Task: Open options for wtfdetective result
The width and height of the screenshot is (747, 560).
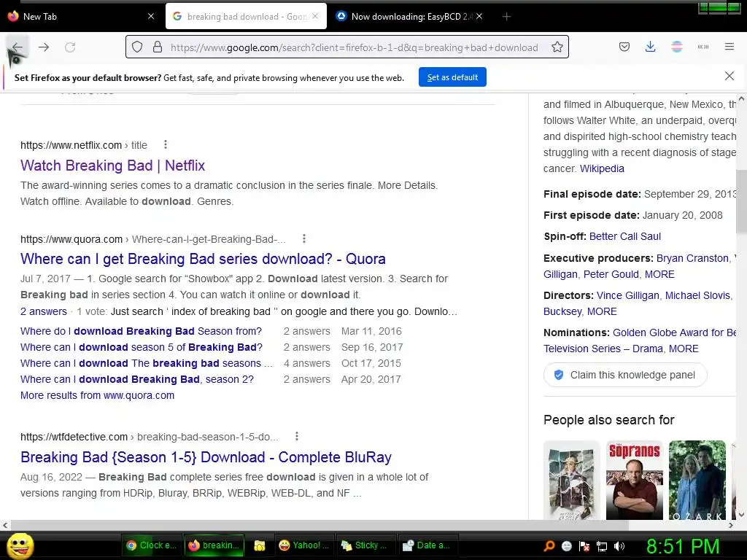Action: [297, 436]
